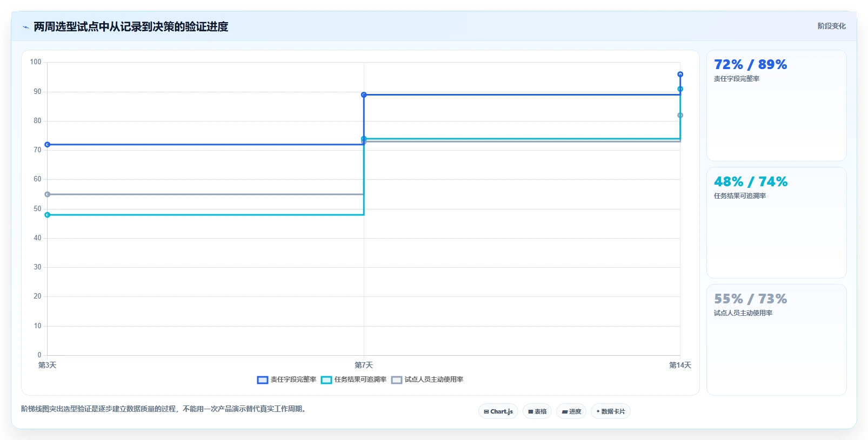
Task: Click cyan data point at 第14天 (91)
Action: [x=680, y=89]
